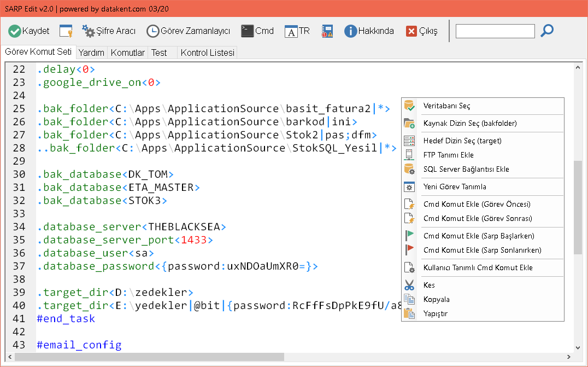Click the .database_user<sa> line
The image size is (588, 367).
[96, 253]
